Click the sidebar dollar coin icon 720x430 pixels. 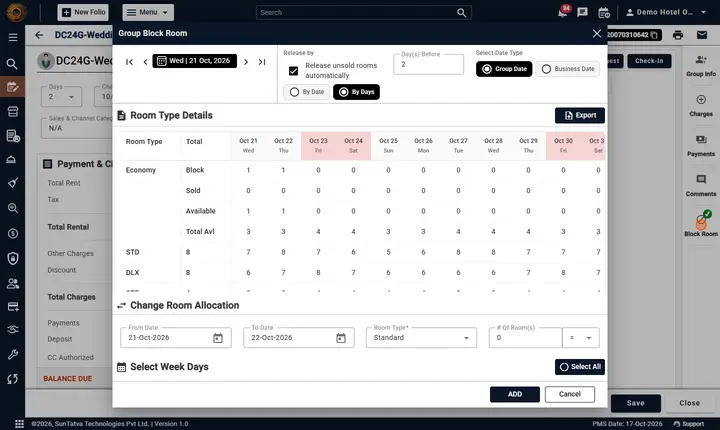(12, 233)
